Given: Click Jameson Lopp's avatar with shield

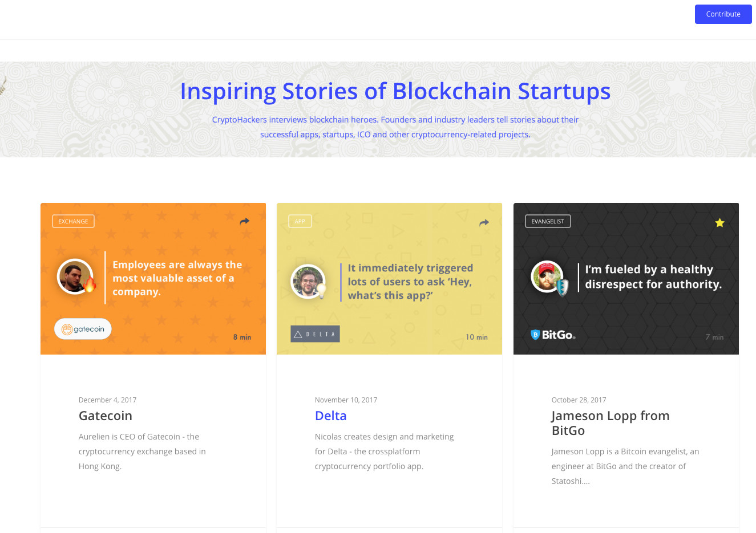Looking at the screenshot, I should [549, 278].
